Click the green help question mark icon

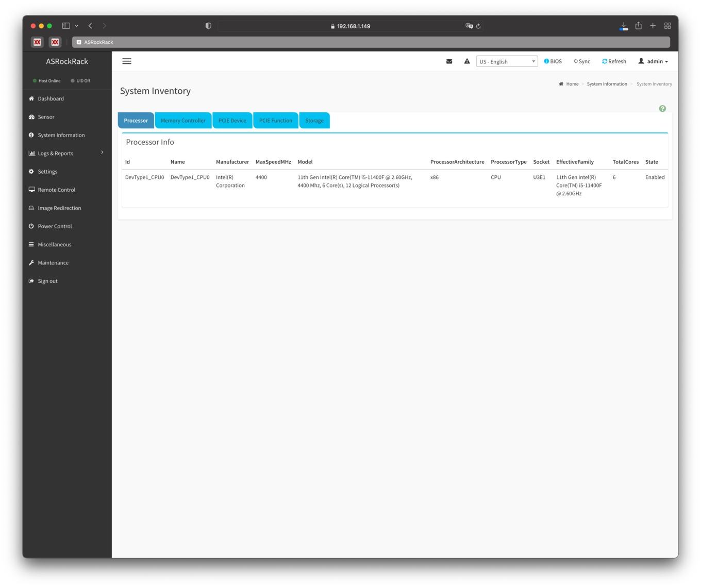[662, 109]
